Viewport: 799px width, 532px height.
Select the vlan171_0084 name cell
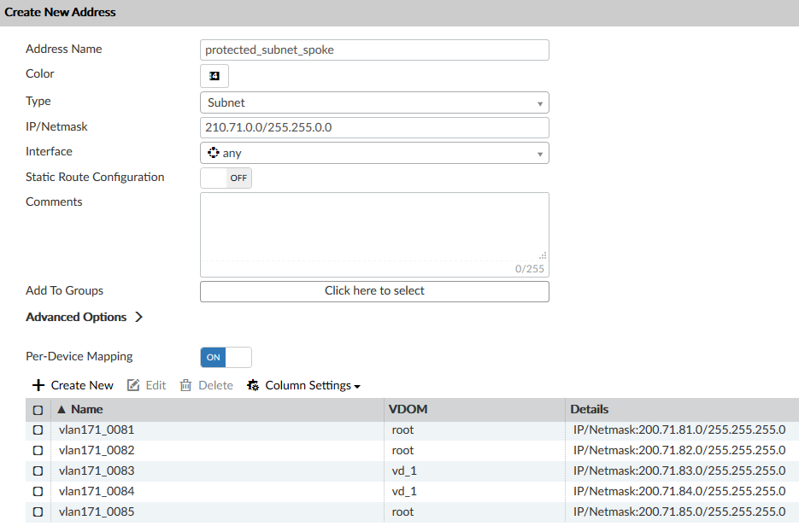click(97, 491)
